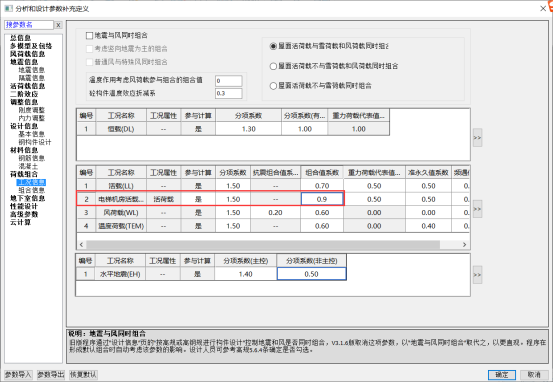This screenshot has width=554, height=383.
Task: Enable 地震与风同时组合 checkbox
Action: [x=89, y=35]
